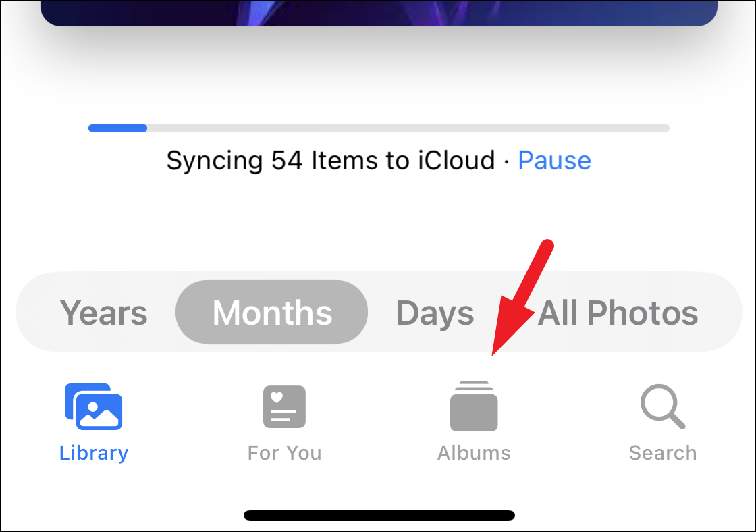Click the red arrow annotation
The height and width of the screenshot is (532, 756).
point(522,298)
